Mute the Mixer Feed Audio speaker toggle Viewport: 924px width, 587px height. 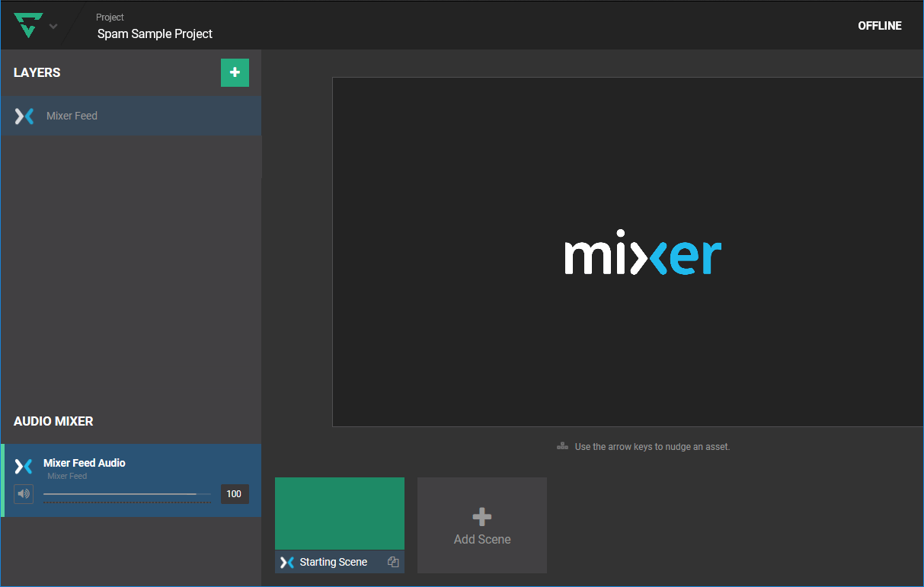click(x=24, y=493)
